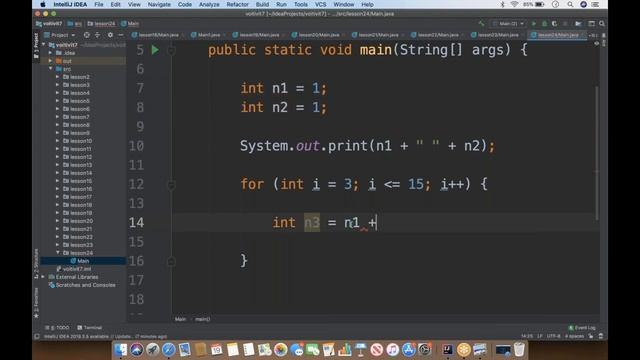Switch to the lesson21/Main.java tab
This screenshot has width=640, height=360.
coord(378,35)
